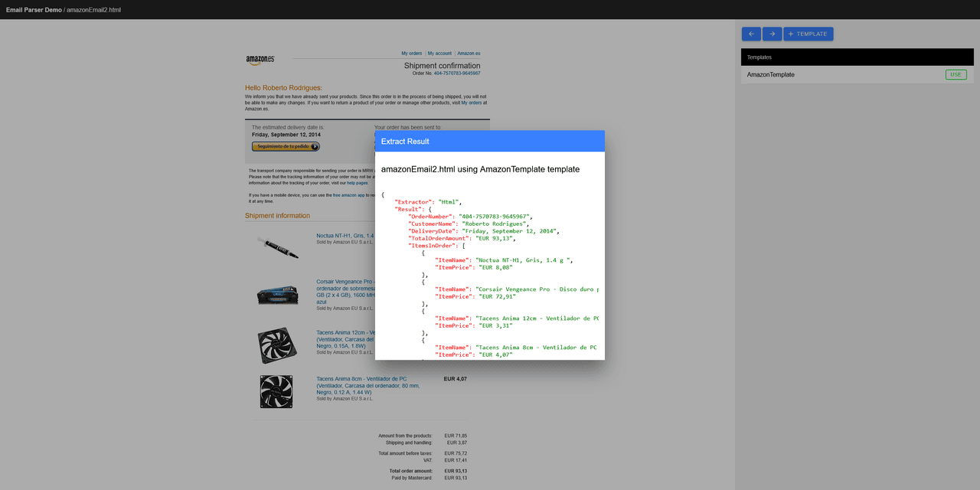Image resolution: width=980 pixels, height=490 pixels.
Task: Open My account link in email header
Action: [439, 54]
